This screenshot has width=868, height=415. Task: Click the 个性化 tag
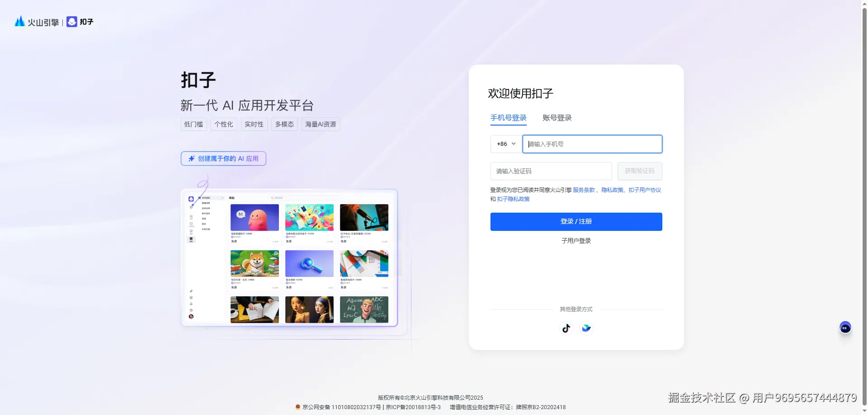click(224, 124)
